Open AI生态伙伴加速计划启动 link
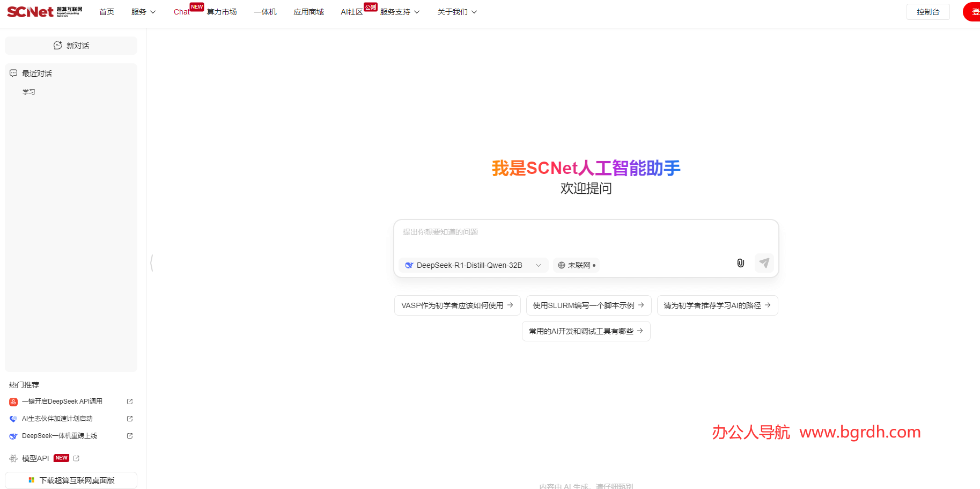The width and height of the screenshot is (980, 489). (x=57, y=419)
